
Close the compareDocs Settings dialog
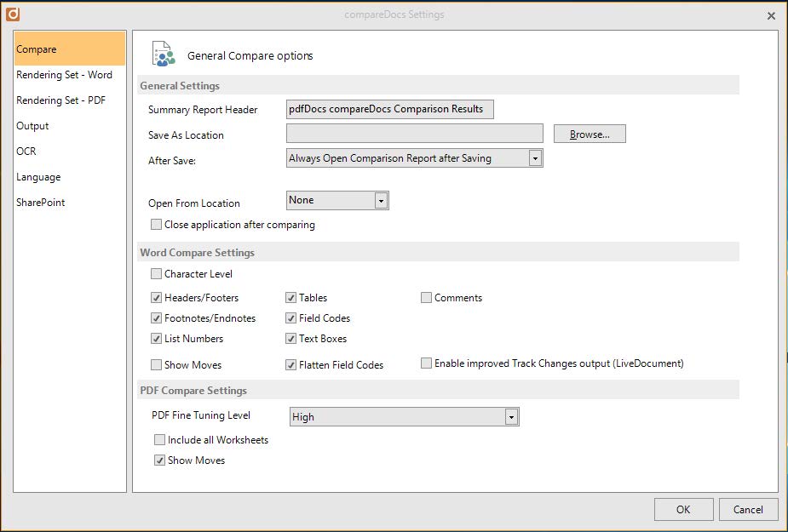pyautogui.click(x=771, y=16)
